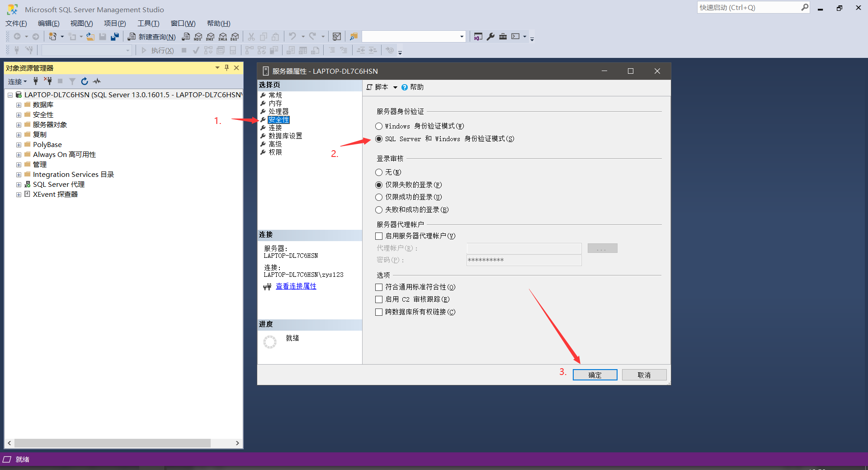Screen dimensions: 868x470
Task: Click the Toolbox icon in toolbar
Action: pos(503,37)
